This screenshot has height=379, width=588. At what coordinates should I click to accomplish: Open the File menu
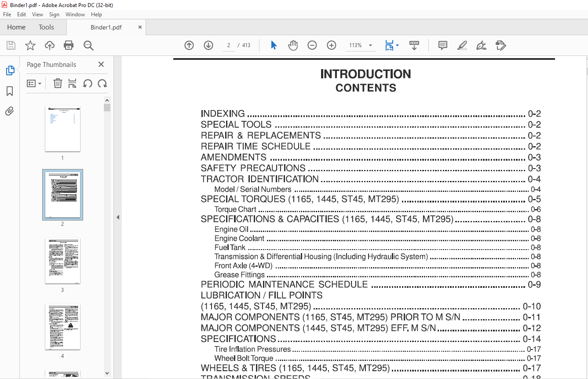(x=7, y=15)
